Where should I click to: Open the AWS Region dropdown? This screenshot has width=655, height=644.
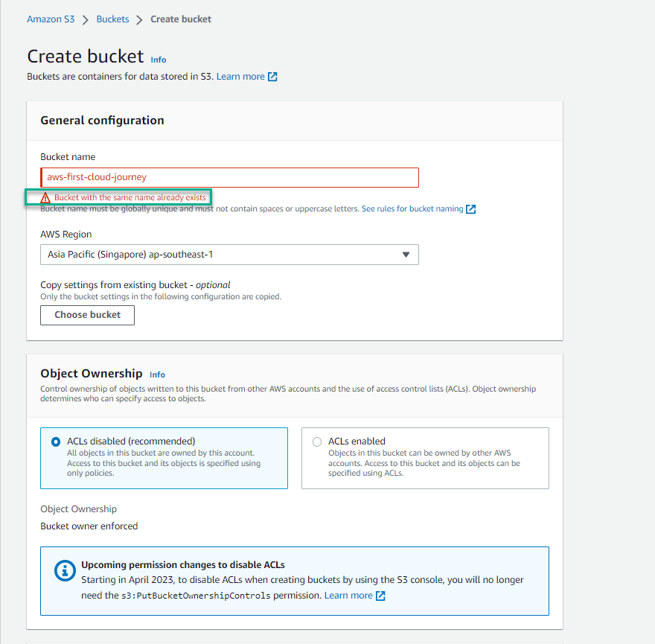(229, 255)
